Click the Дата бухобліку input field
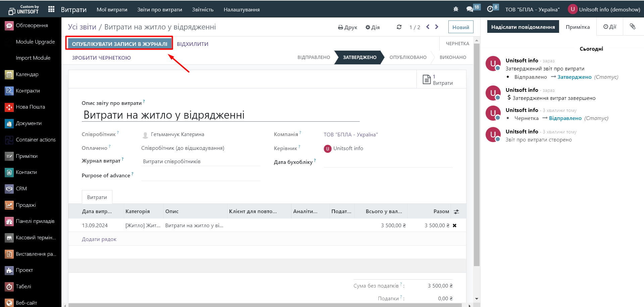This screenshot has width=644, height=307. pos(388,162)
